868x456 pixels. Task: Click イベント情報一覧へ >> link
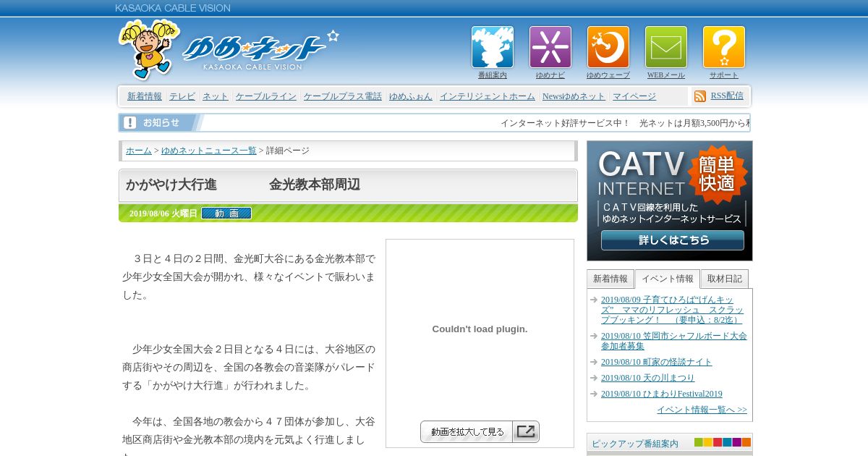pyautogui.click(x=702, y=410)
